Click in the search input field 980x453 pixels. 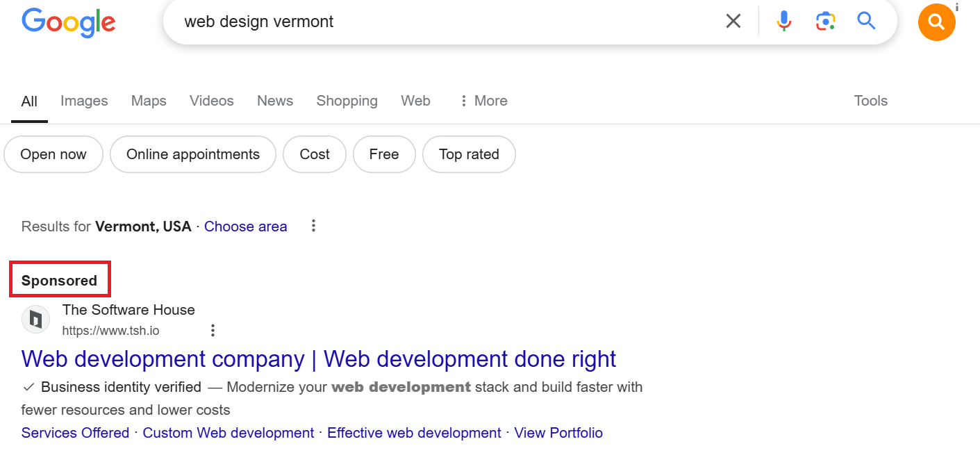tap(445, 22)
